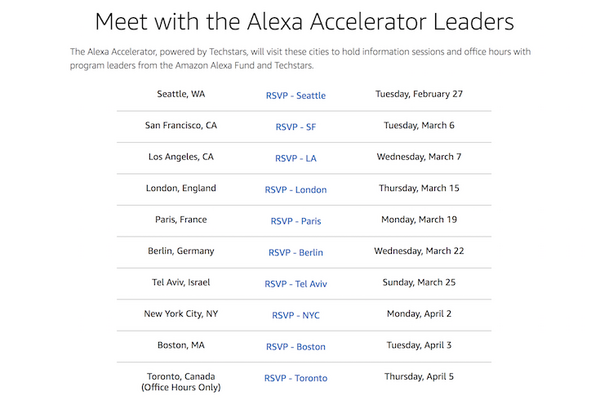Click the 'Tuesday, February 27' date
600x409 pixels.
point(420,95)
